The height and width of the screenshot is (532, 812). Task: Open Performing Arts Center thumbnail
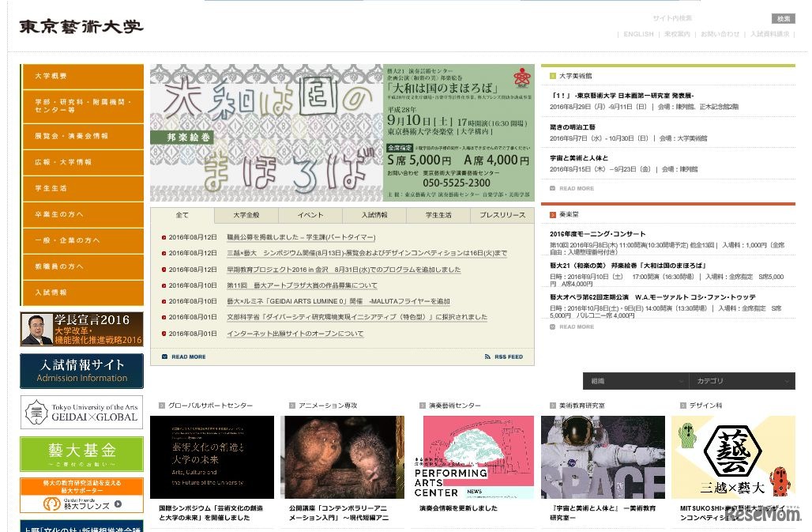(473, 457)
